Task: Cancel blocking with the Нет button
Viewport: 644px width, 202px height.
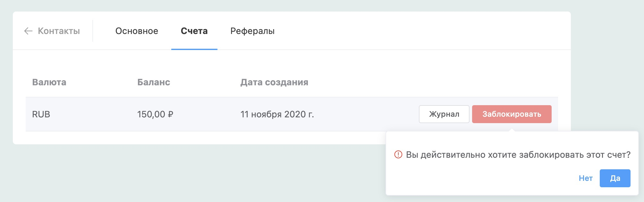Action: pyautogui.click(x=585, y=178)
